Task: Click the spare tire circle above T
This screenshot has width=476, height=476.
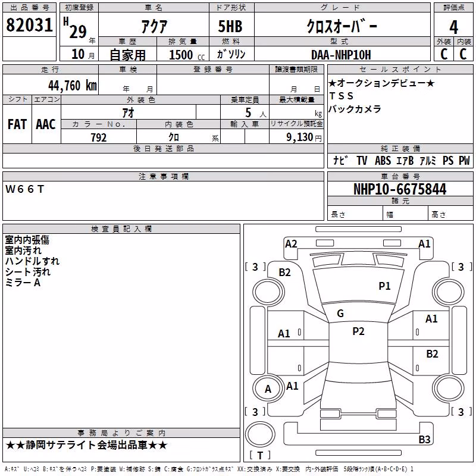Action: (x=260, y=434)
